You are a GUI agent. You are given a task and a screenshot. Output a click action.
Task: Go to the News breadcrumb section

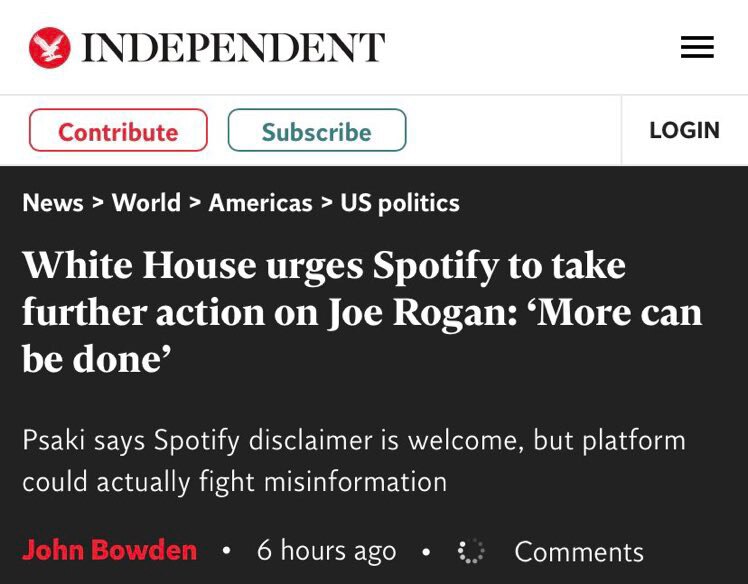point(53,203)
